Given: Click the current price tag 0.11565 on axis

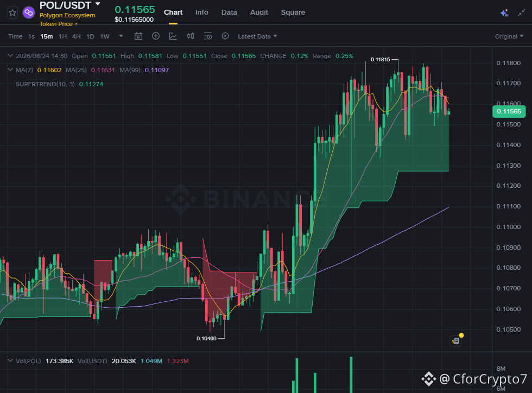Looking at the screenshot, I should pyautogui.click(x=509, y=111).
